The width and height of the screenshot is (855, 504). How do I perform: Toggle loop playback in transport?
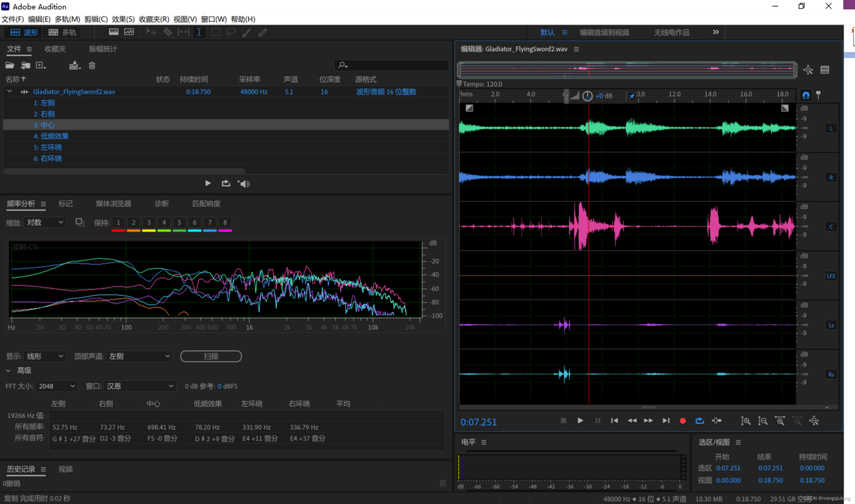[x=699, y=421]
